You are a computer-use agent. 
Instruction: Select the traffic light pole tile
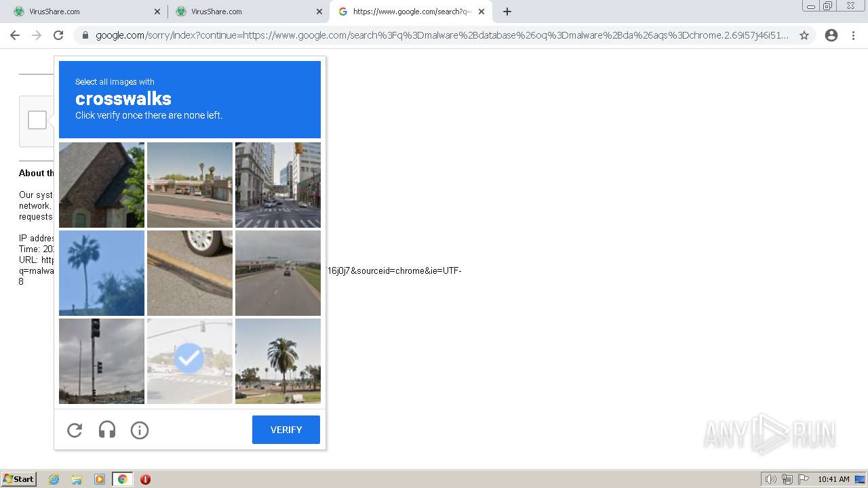(x=102, y=361)
